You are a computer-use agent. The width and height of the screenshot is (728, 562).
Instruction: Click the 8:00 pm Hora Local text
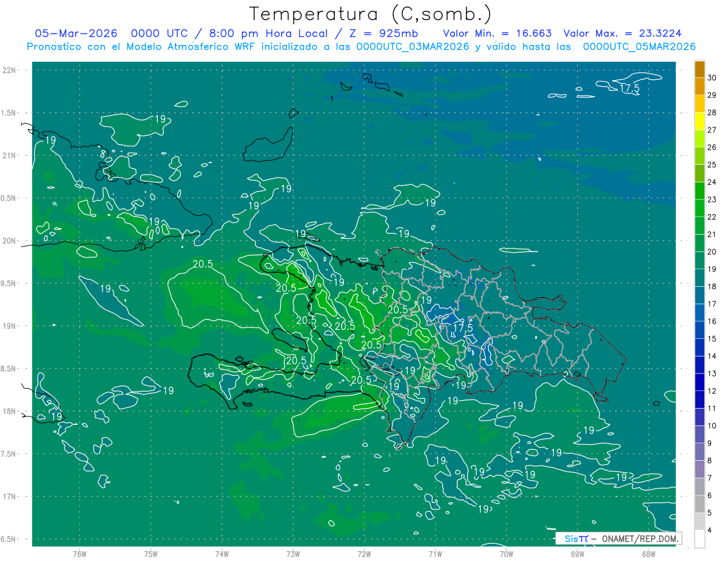pyautogui.click(x=276, y=33)
